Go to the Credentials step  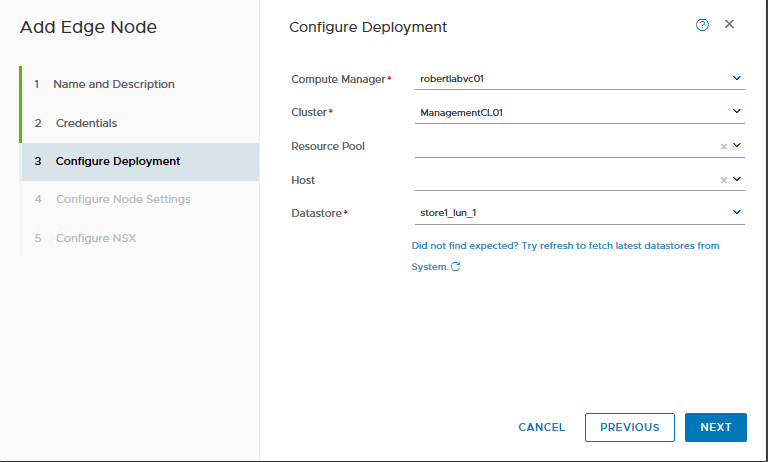click(86, 123)
